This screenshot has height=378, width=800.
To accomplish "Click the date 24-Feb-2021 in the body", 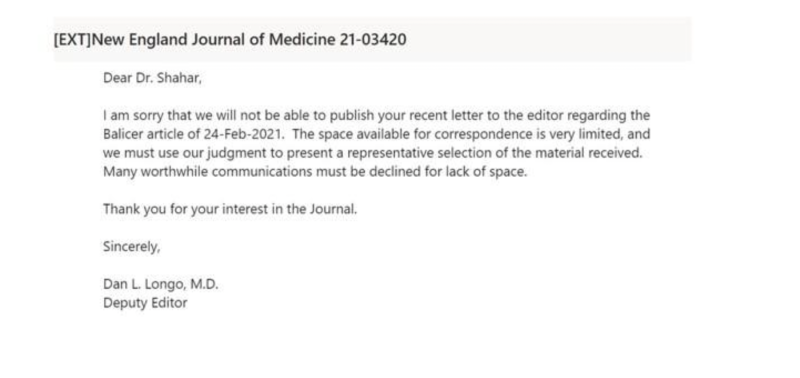I will [x=243, y=134].
